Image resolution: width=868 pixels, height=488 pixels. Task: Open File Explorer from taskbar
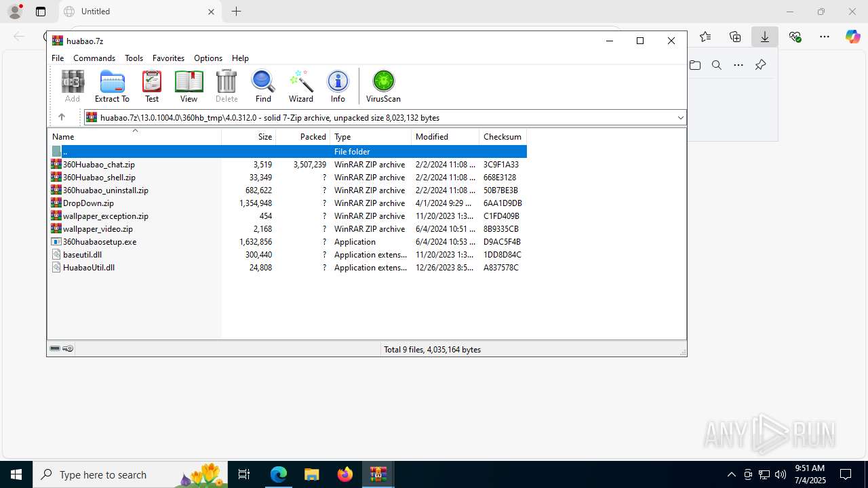[x=312, y=474]
